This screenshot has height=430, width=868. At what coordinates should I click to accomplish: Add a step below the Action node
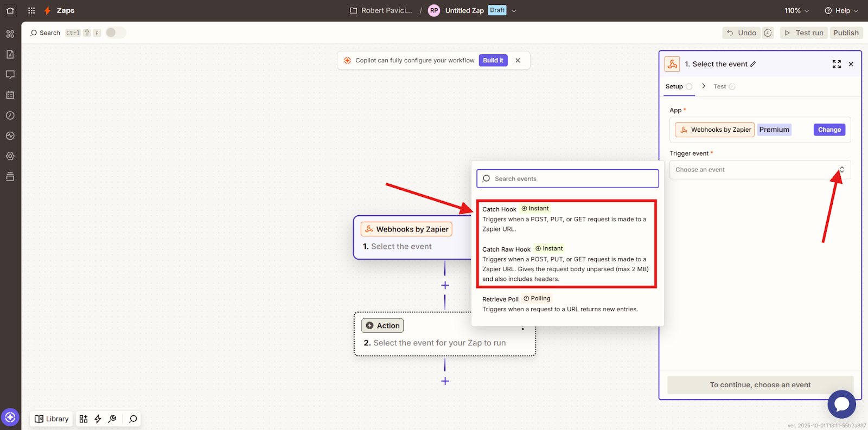[445, 381]
